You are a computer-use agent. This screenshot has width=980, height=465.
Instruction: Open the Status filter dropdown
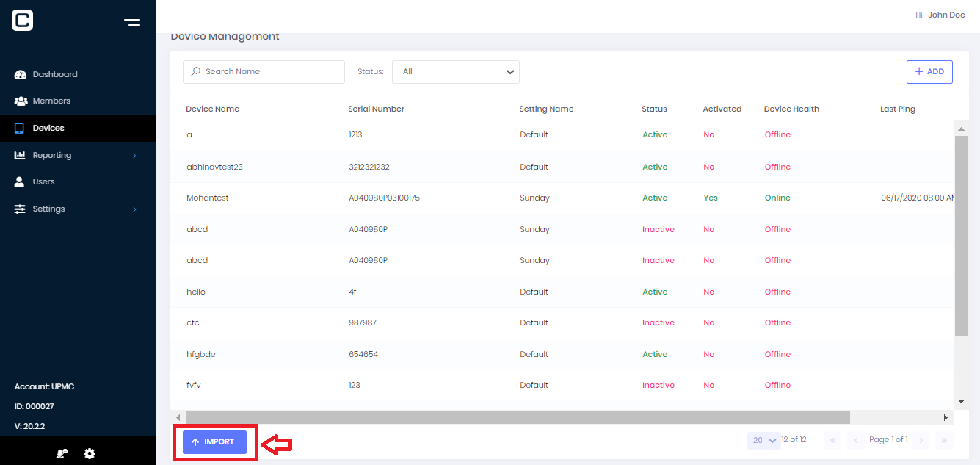(456, 72)
